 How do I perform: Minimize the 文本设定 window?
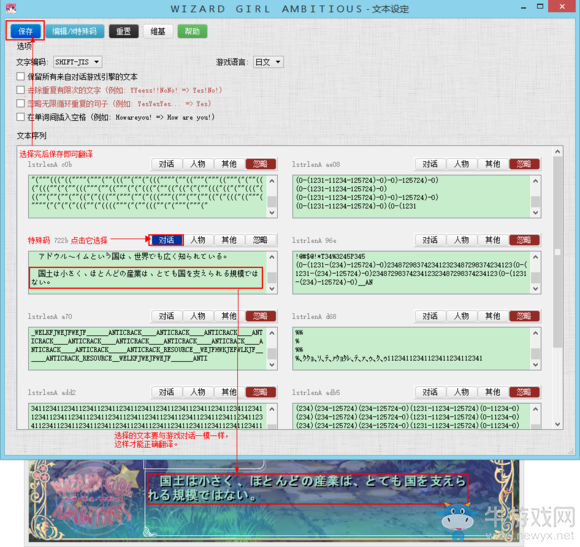pos(523,7)
